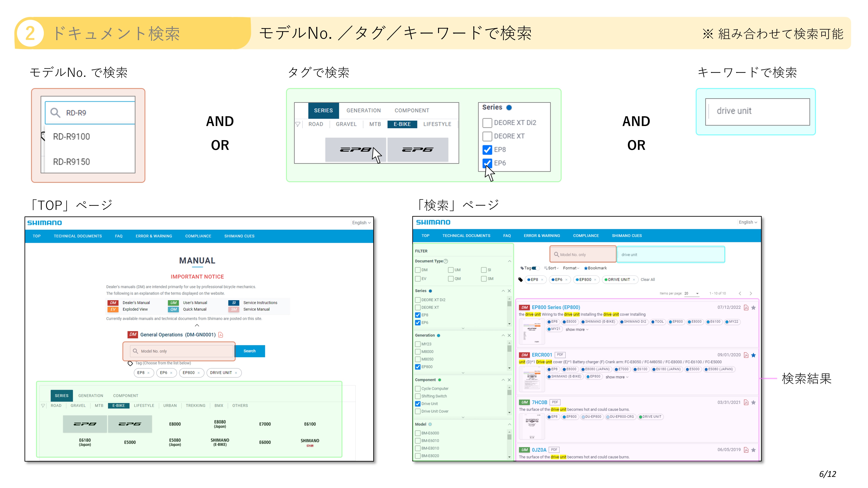
Task: Remove DRIVE UNIT chip on search page
Action: [x=634, y=280]
